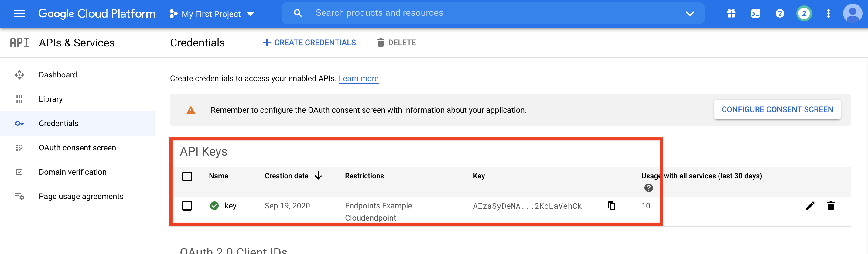Viewport: 868px width, 254px height.
Task: Click the usage help question icon
Action: [x=648, y=188]
